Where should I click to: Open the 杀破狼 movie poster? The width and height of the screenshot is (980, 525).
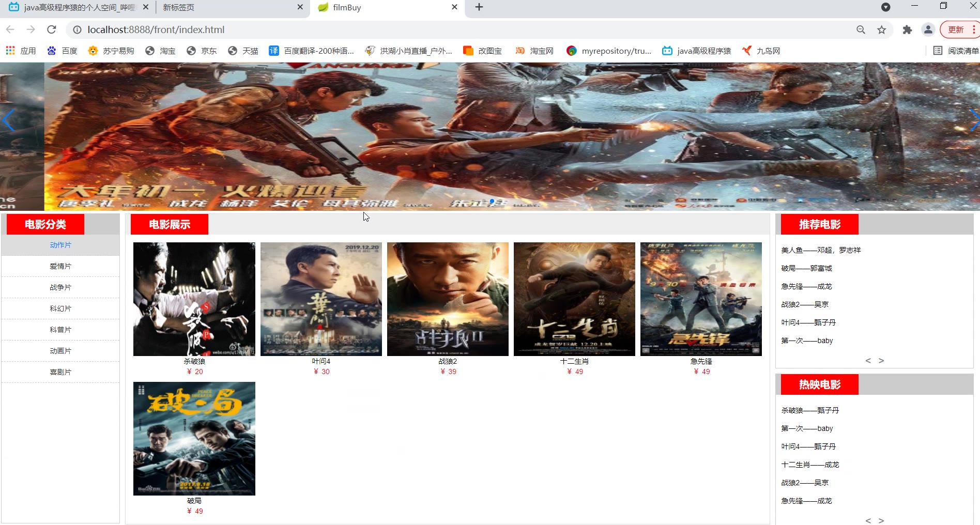(194, 299)
